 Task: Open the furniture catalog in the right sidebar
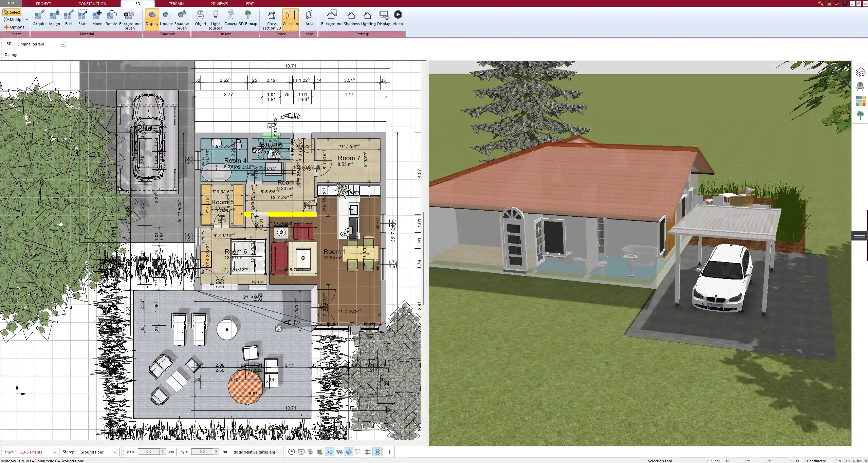click(x=861, y=86)
